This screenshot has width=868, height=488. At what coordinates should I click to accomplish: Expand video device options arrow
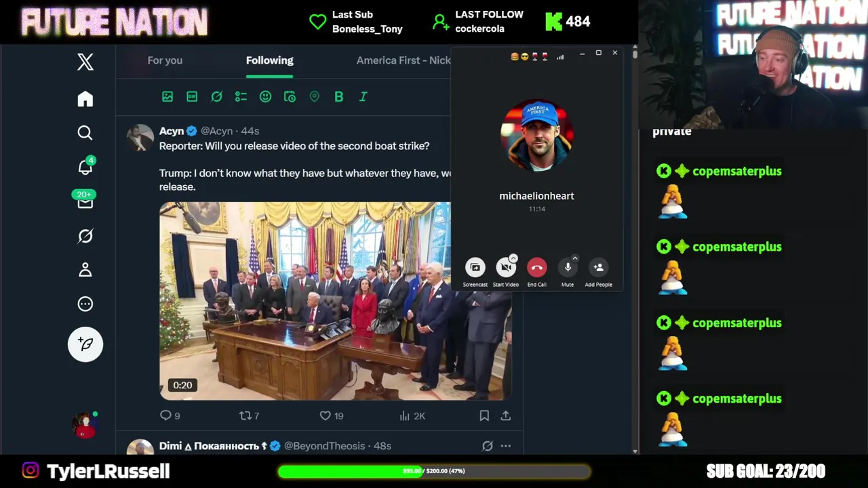[x=513, y=258]
